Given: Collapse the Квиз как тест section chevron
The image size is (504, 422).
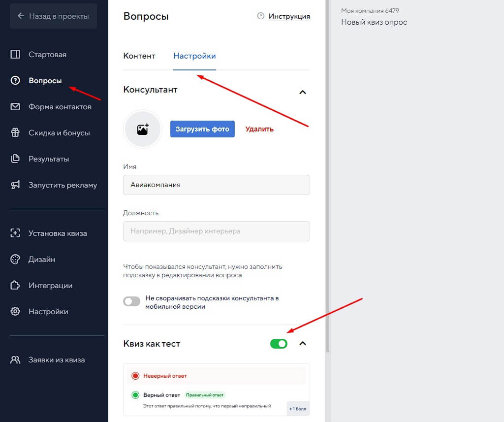Looking at the screenshot, I should click(303, 344).
